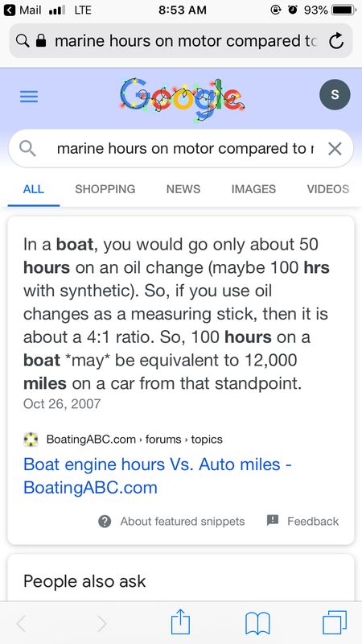Open the Safari share sheet icon
This screenshot has height=644, width=362.
click(x=180, y=622)
